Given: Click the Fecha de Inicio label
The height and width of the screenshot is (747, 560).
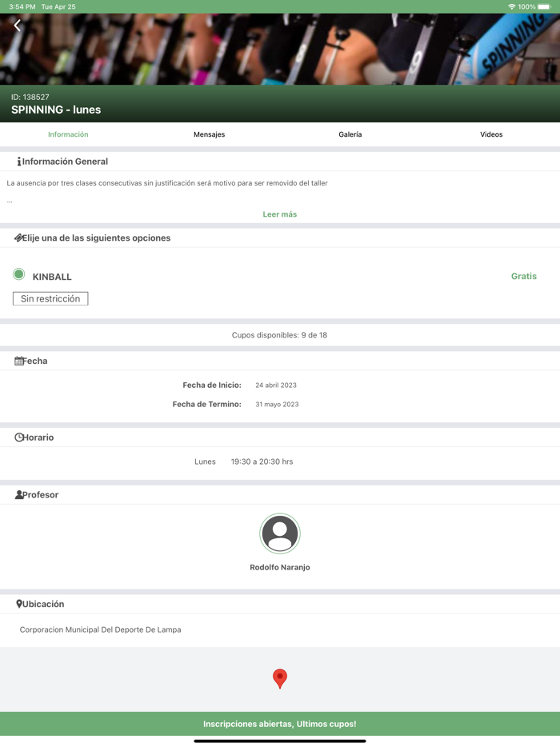Looking at the screenshot, I should tap(212, 385).
